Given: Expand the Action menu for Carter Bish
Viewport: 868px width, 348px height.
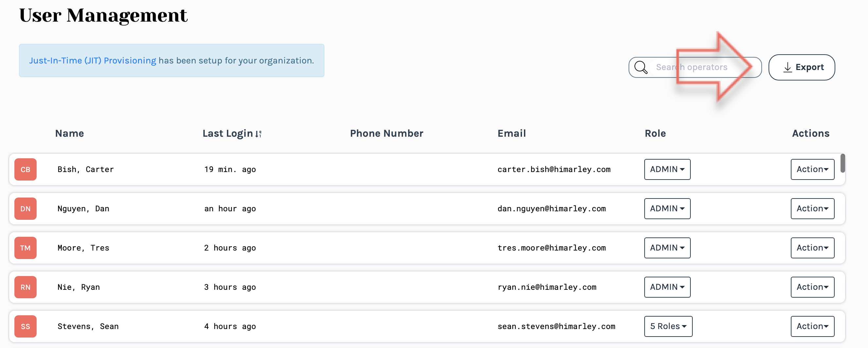Looking at the screenshot, I should (x=812, y=169).
